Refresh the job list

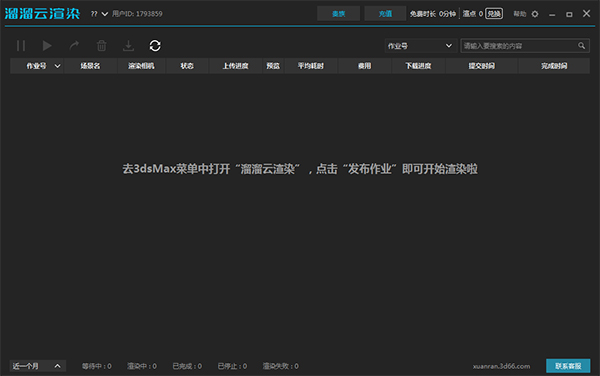155,46
